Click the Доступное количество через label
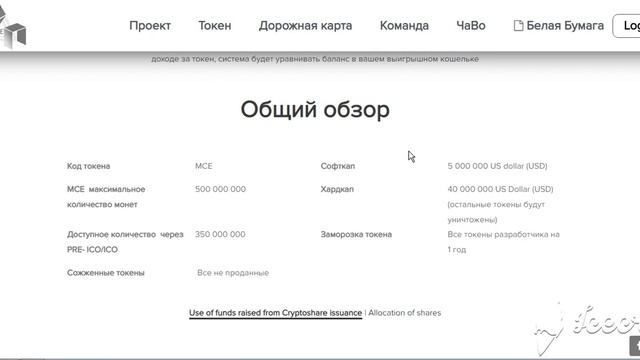Screen dimensions: 640x360 [125, 242]
